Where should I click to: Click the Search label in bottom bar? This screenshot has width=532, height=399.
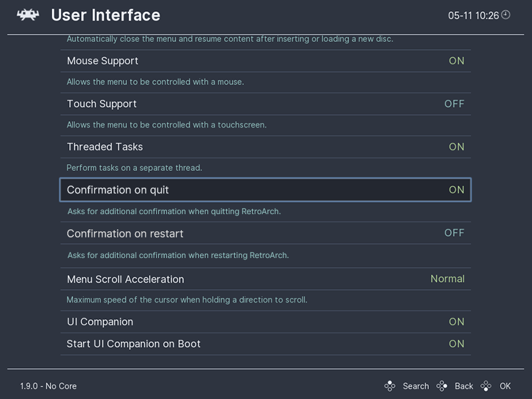coord(415,386)
